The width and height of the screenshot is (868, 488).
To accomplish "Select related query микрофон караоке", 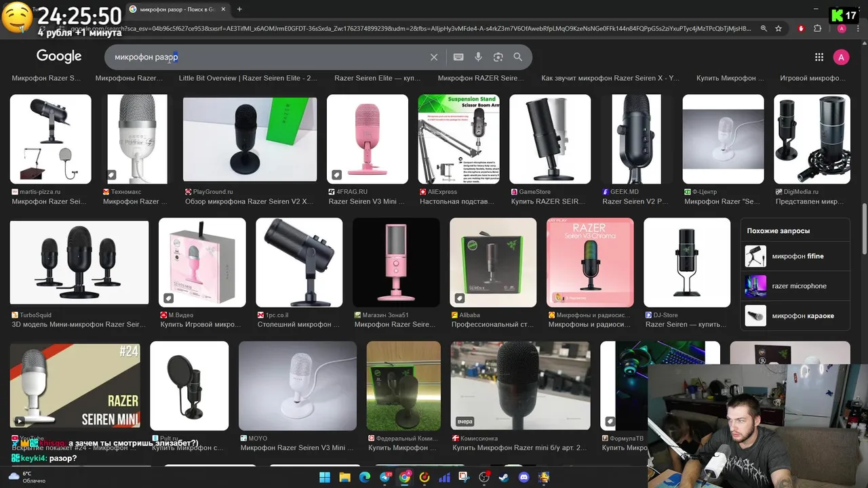I will click(x=795, y=316).
